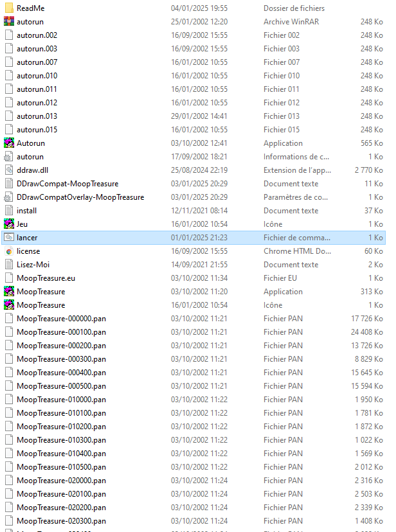Click the lancer command file icon
The width and height of the screenshot is (396, 532).
click(x=9, y=238)
